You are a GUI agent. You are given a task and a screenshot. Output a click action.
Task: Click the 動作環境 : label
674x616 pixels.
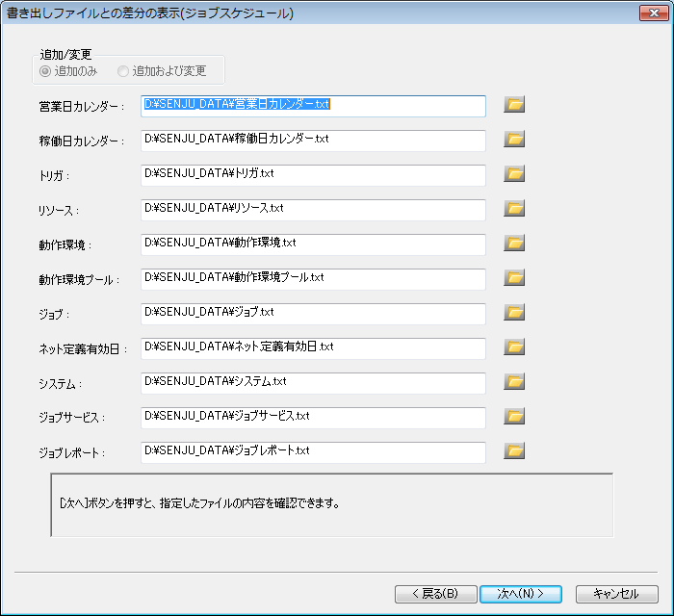tap(65, 245)
